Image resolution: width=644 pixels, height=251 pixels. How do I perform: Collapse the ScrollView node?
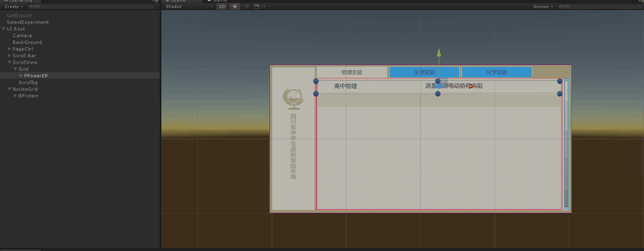click(x=10, y=62)
